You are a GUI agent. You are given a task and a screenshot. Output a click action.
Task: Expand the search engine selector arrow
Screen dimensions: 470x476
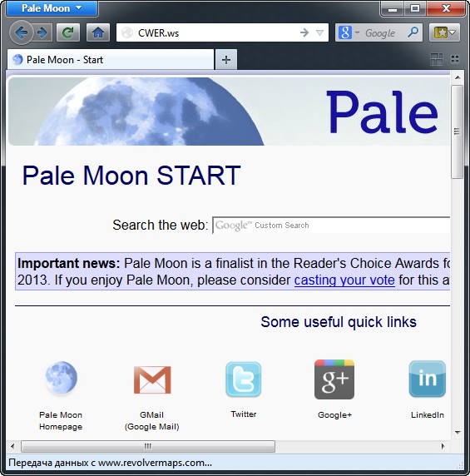coord(357,32)
